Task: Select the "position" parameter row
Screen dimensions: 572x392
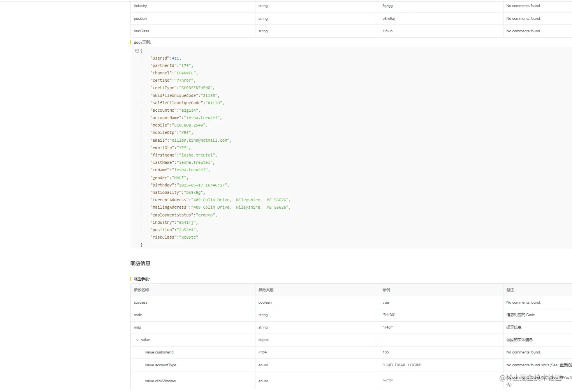Action: 140,18
